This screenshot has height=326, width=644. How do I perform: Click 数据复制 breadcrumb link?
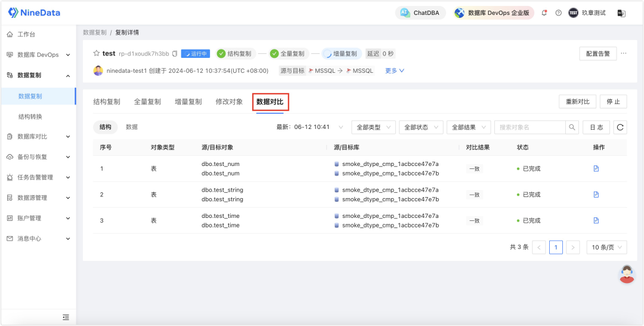click(94, 32)
